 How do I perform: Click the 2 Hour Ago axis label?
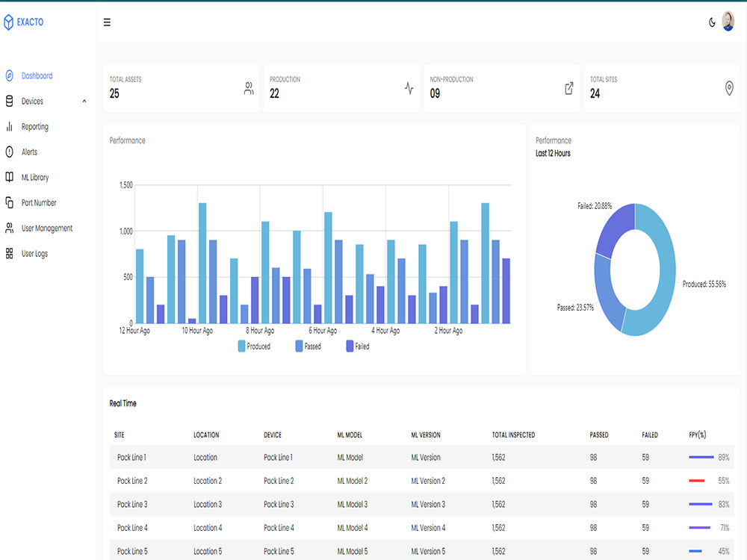448,331
